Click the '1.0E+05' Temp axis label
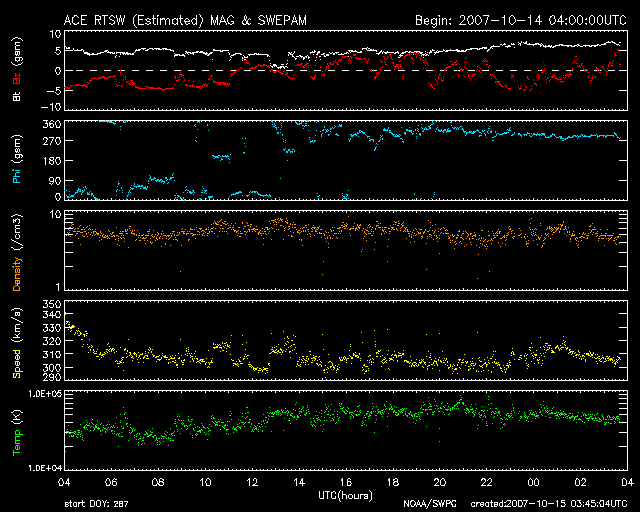This screenshot has width=640, height=512. 44,394
